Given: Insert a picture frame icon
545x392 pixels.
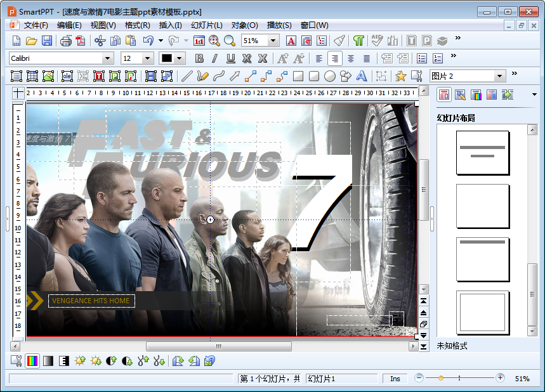Looking at the screenshot, I should (x=48, y=76).
